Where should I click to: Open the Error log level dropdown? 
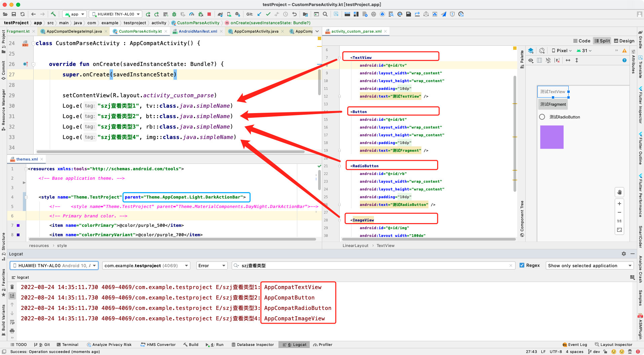pyautogui.click(x=212, y=265)
